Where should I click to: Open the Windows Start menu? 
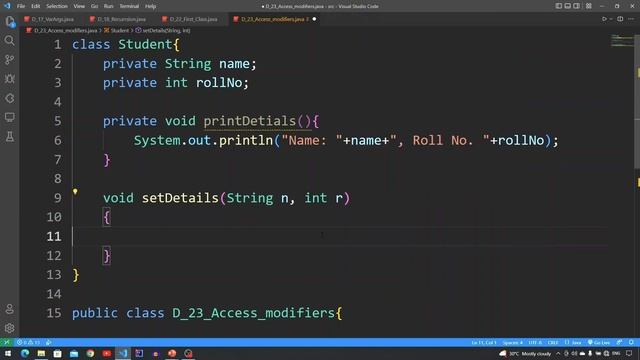[x=8, y=353]
